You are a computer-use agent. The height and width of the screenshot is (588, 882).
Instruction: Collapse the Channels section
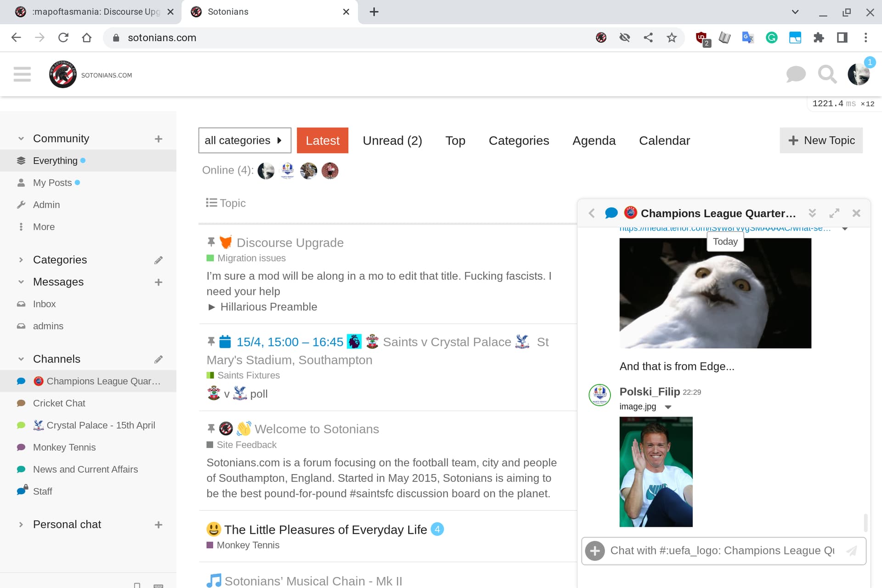(x=21, y=359)
